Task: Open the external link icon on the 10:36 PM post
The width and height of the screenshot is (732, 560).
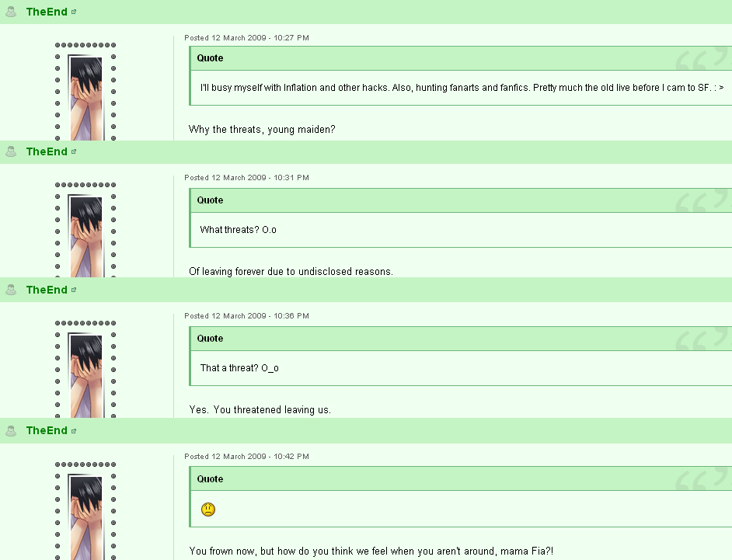Action: click(74, 290)
